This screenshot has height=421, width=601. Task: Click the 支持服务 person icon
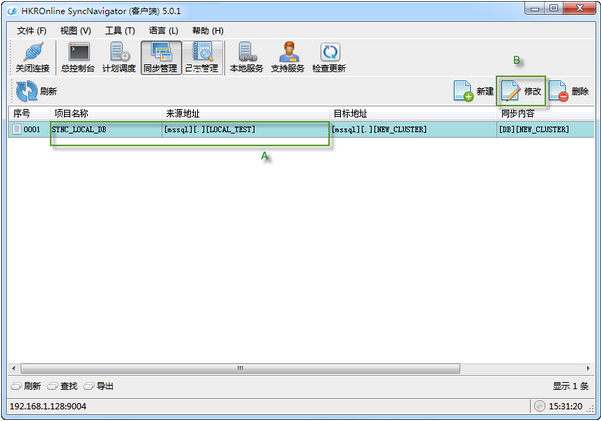tap(289, 52)
